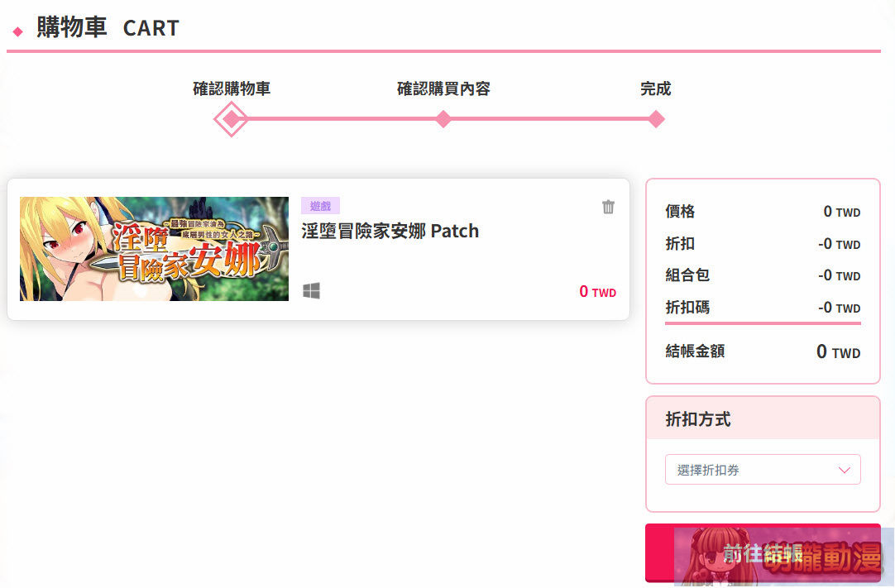The height and width of the screenshot is (588, 895).
Task: Click the 購物車 CART page heading
Action: [108, 27]
